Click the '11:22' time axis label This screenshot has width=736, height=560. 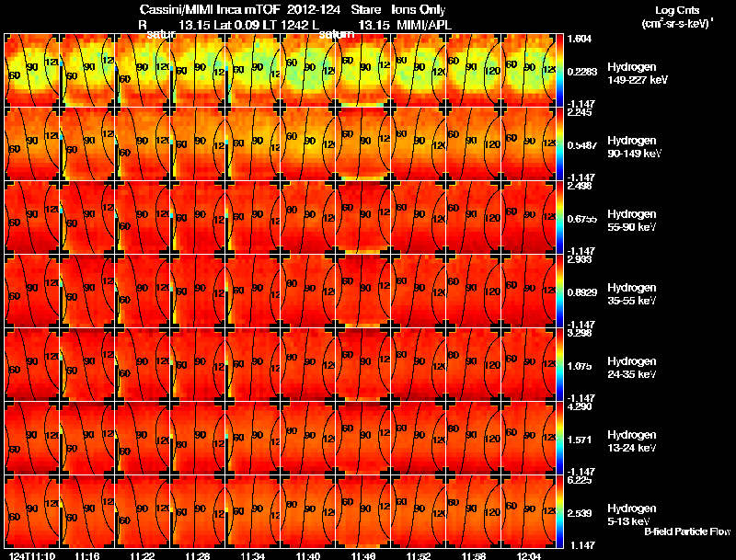click(x=143, y=556)
